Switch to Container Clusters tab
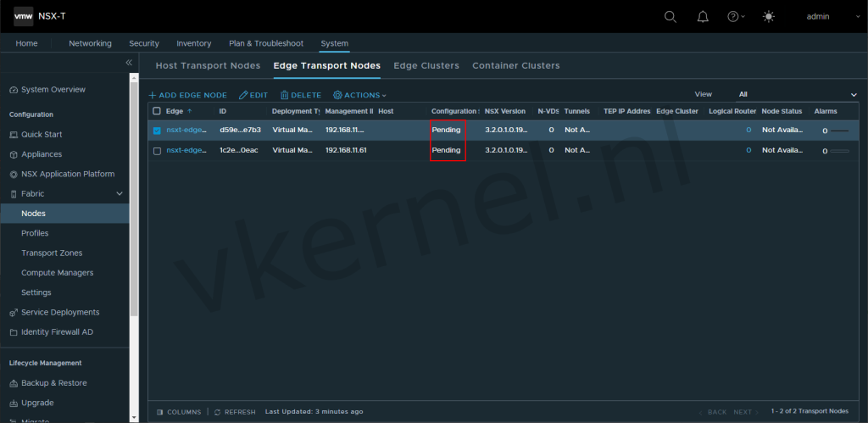The height and width of the screenshot is (423, 868). (516, 66)
